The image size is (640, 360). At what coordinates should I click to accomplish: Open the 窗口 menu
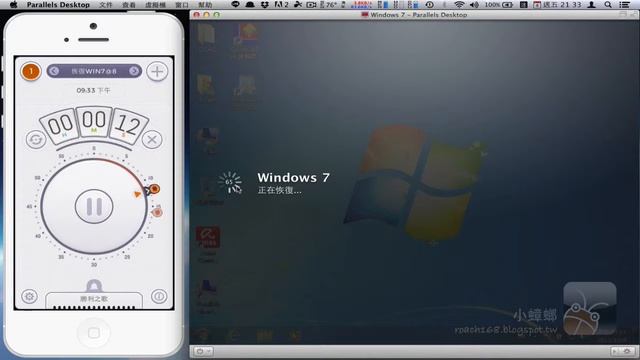tap(182, 5)
